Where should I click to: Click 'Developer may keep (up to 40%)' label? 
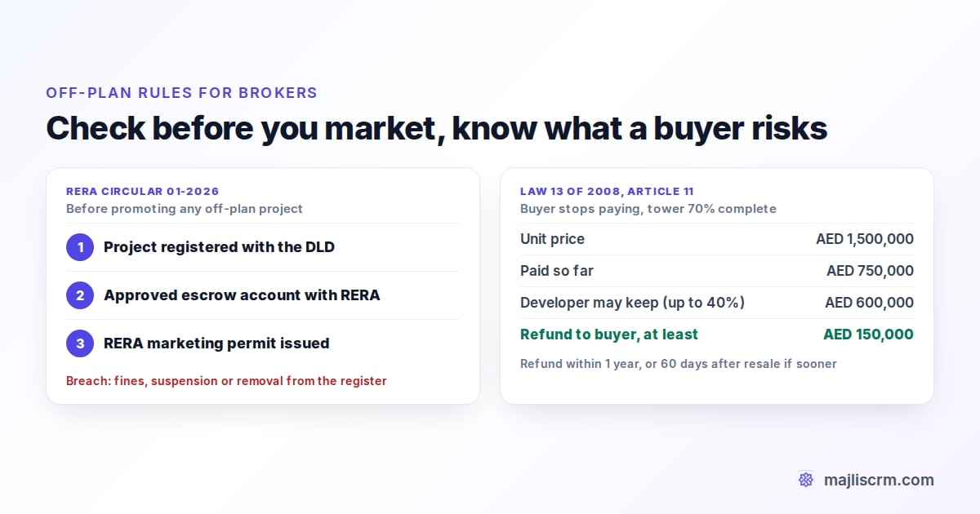[x=632, y=303]
